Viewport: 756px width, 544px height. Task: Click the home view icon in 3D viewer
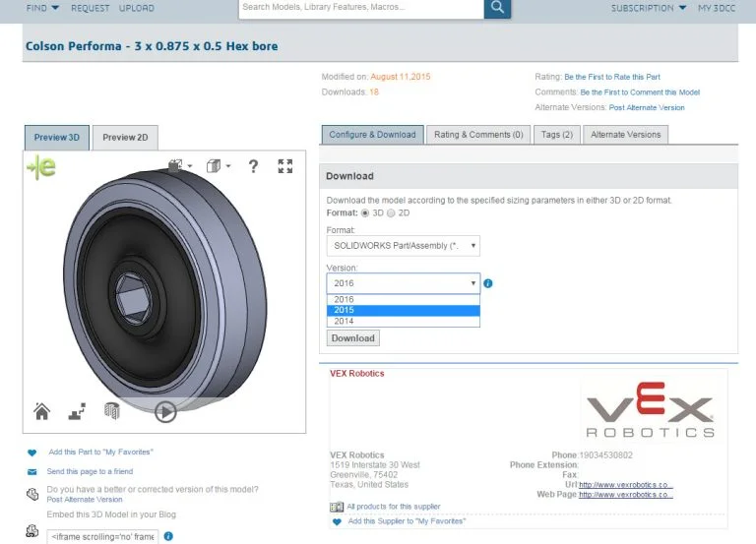[x=41, y=411]
